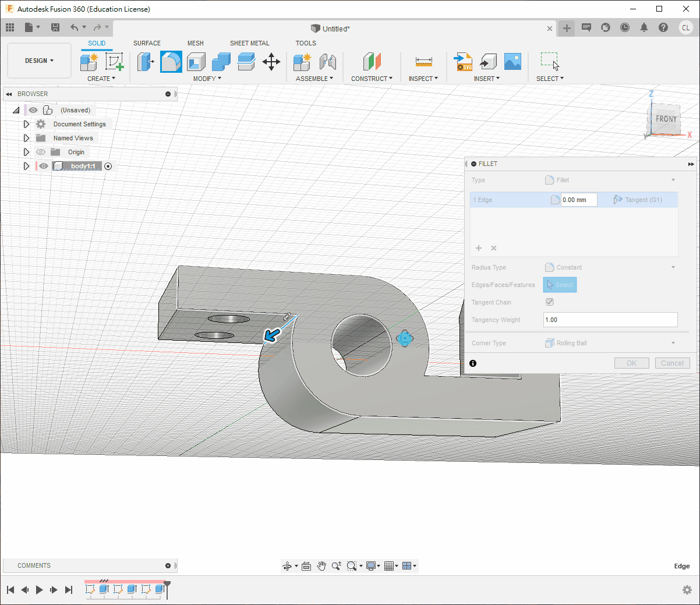This screenshot has width=700, height=605.
Task: Hide body1:1 using its eye icon
Action: click(44, 166)
